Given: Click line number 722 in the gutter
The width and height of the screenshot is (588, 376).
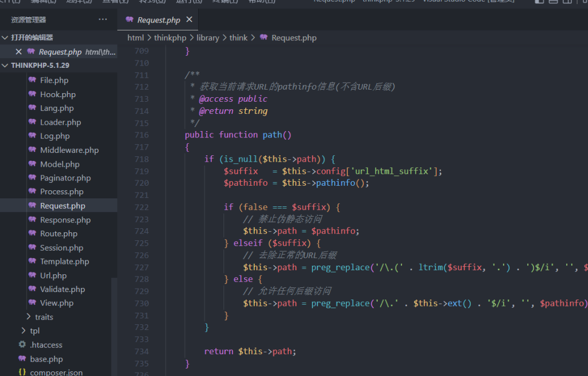Looking at the screenshot, I should click(141, 207).
